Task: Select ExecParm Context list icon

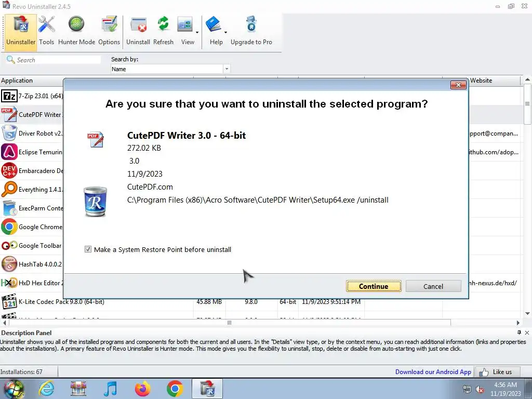Action: coord(9,208)
